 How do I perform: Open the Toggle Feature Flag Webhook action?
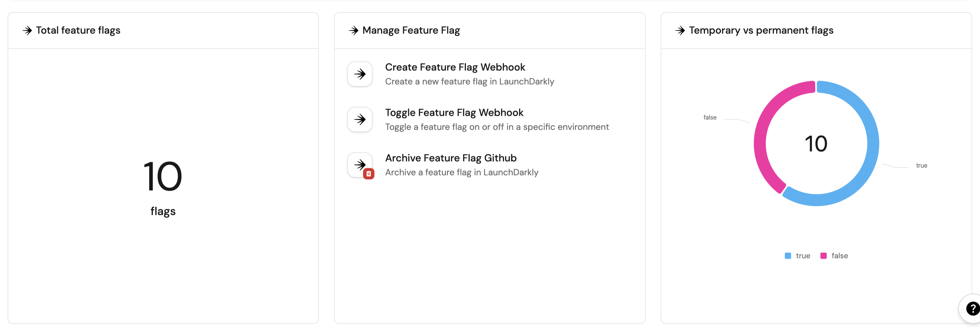(x=454, y=113)
